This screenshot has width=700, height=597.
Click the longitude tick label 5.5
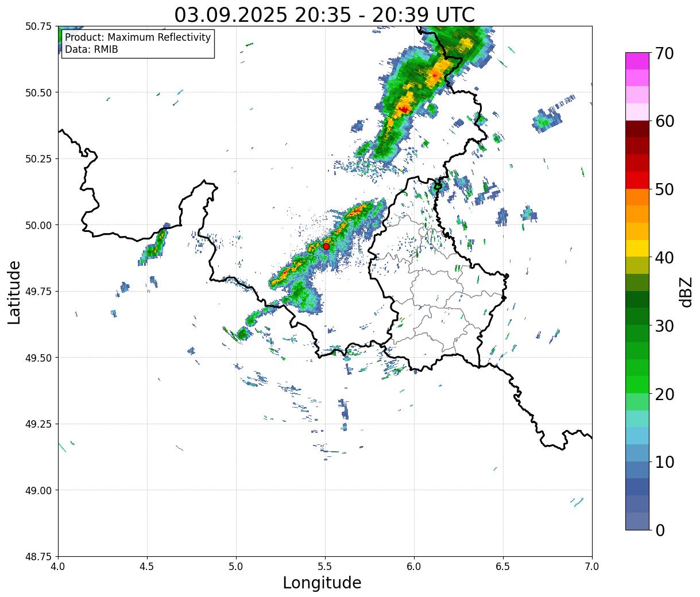tap(325, 567)
